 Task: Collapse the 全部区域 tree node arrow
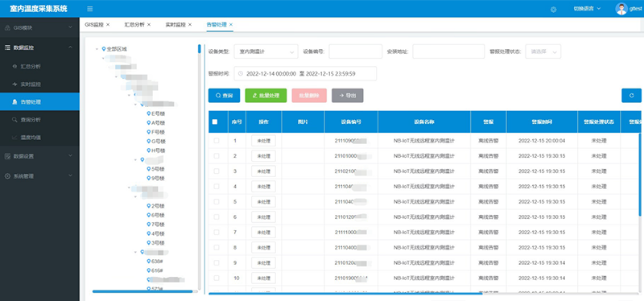[x=97, y=49]
